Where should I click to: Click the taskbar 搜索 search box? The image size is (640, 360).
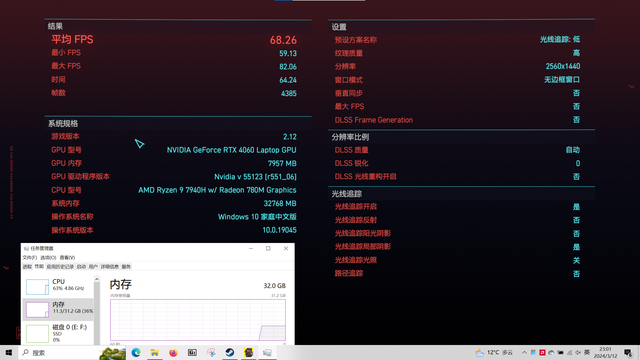click(x=59, y=353)
